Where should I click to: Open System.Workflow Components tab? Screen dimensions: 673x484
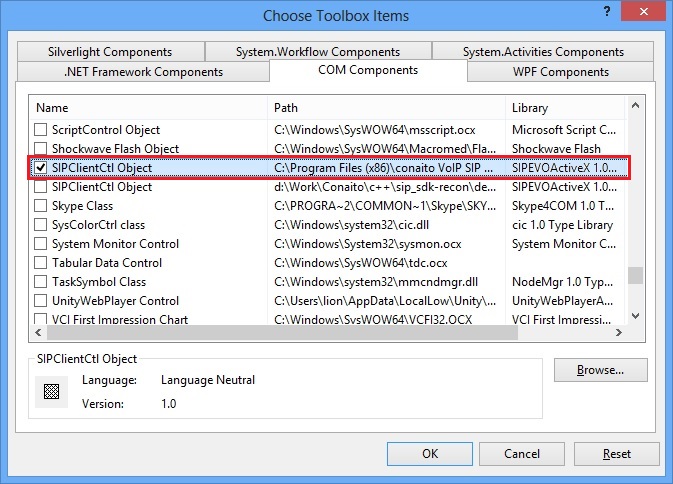(317, 52)
